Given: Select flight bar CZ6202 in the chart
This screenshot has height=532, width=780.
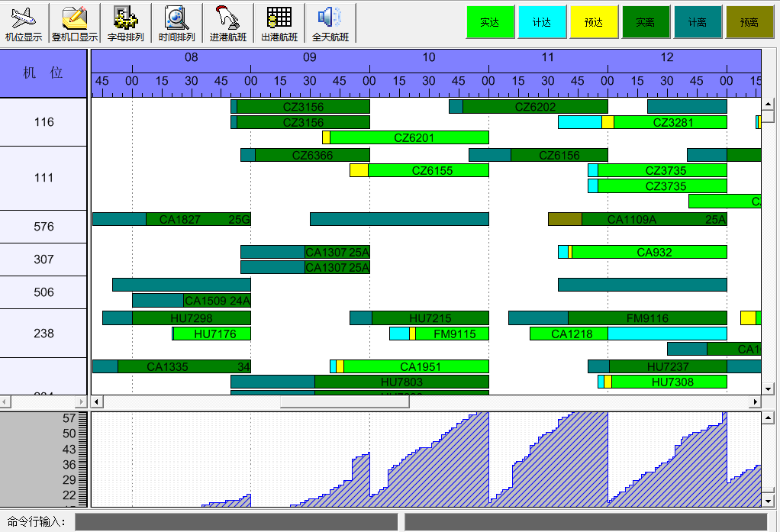Looking at the screenshot, I should click(x=535, y=107).
